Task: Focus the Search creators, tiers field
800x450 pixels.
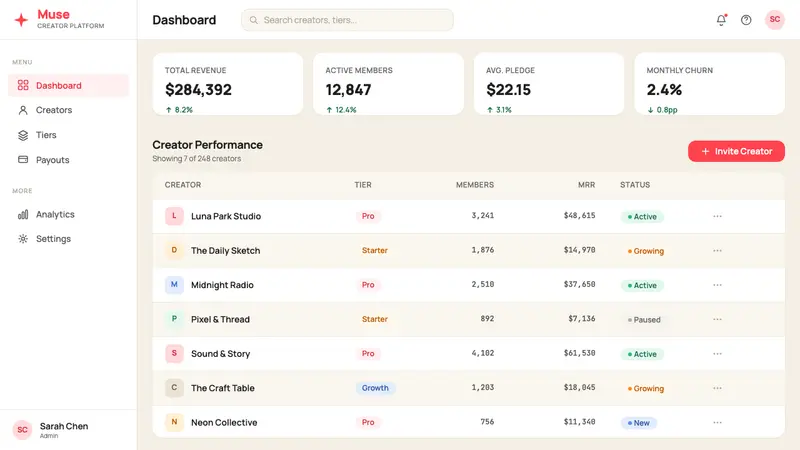Action: click(x=347, y=20)
